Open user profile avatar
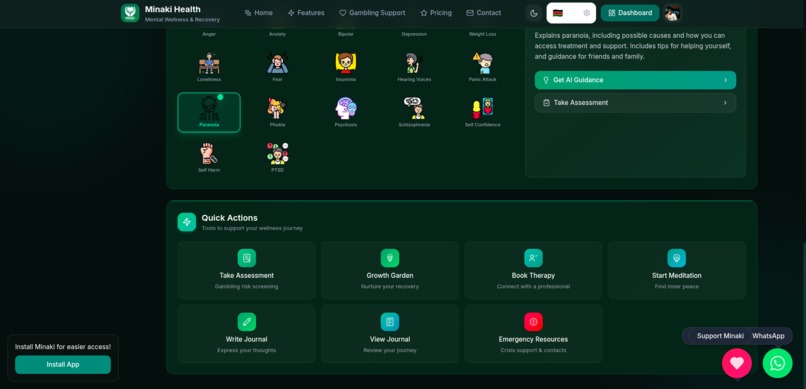This screenshot has width=806, height=389. click(672, 13)
